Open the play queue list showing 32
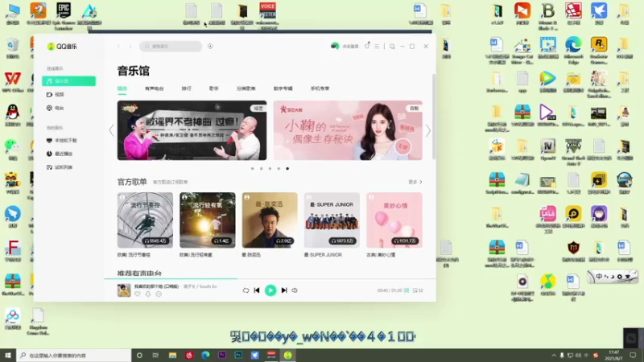This screenshot has width=644, height=362. (418, 290)
